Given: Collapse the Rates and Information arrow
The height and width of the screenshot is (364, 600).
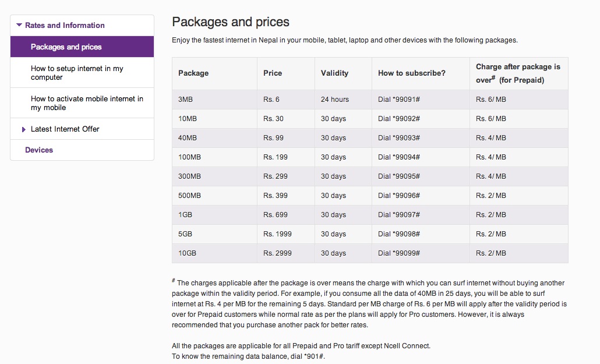Looking at the screenshot, I should [x=19, y=25].
